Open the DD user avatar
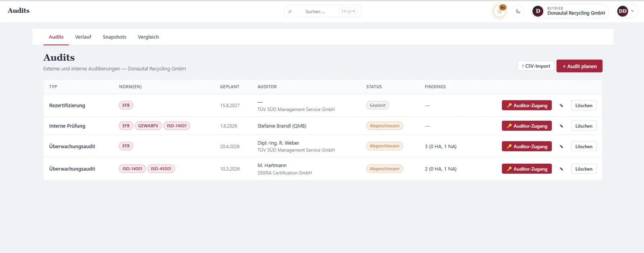644x253 pixels. 623,11
